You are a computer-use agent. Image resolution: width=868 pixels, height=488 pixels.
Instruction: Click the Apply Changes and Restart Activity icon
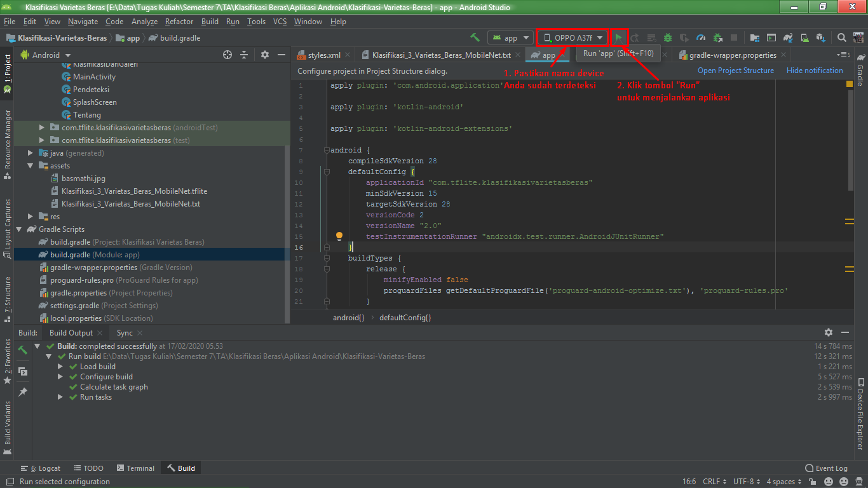coord(635,37)
